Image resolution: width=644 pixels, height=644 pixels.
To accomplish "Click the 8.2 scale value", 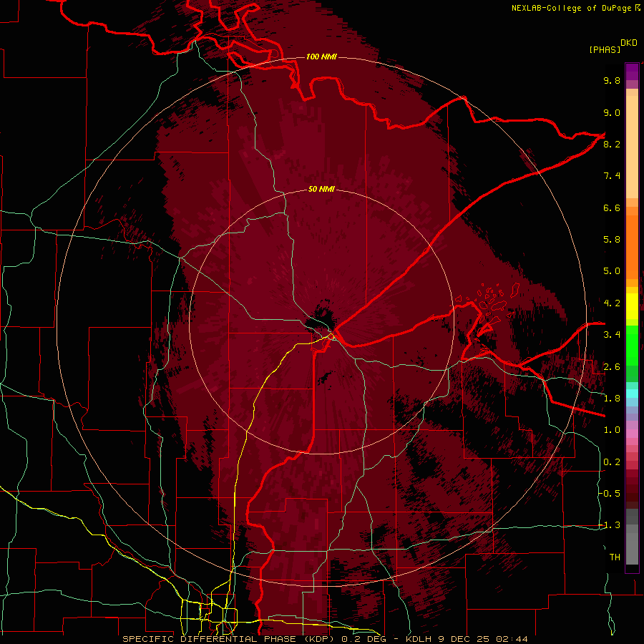I will [612, 144].
